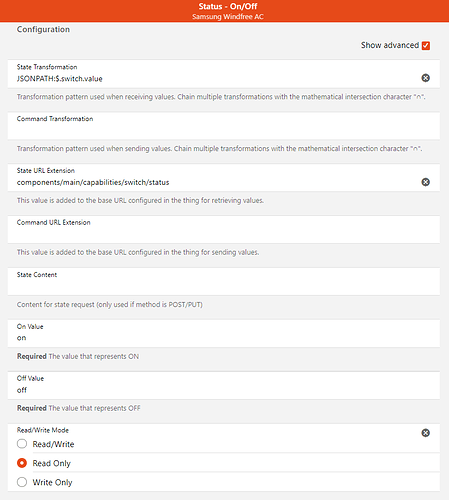Edit the Off Value field containing 'off'
The height and width of the screenshot is (500, 449).
pyautogui.click(x=224, y=390)
